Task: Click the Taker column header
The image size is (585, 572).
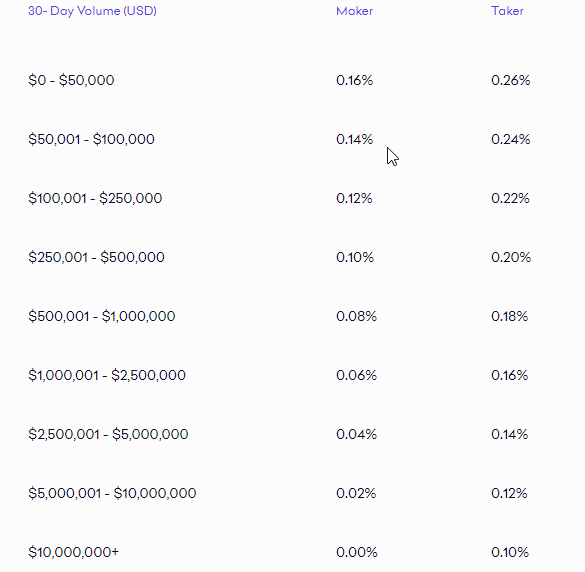Action: [x=507, y=11]
